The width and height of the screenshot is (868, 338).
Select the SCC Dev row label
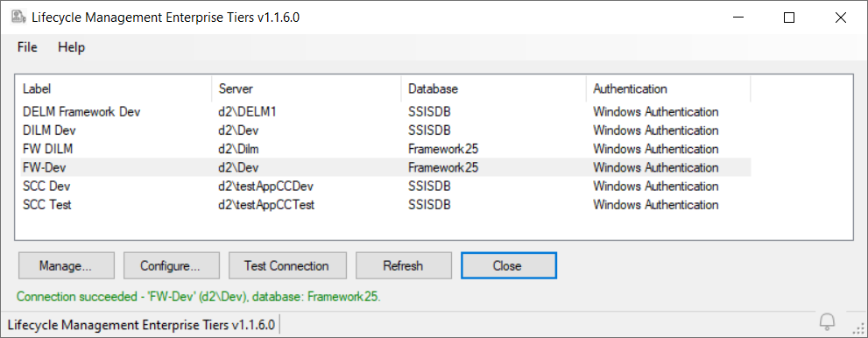point(46,187)
